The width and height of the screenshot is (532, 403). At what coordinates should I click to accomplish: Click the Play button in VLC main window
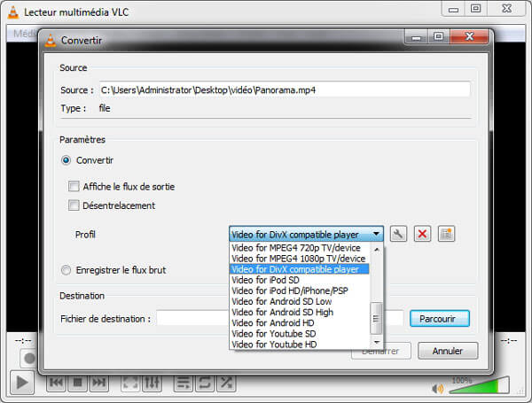tap(22, 383)
